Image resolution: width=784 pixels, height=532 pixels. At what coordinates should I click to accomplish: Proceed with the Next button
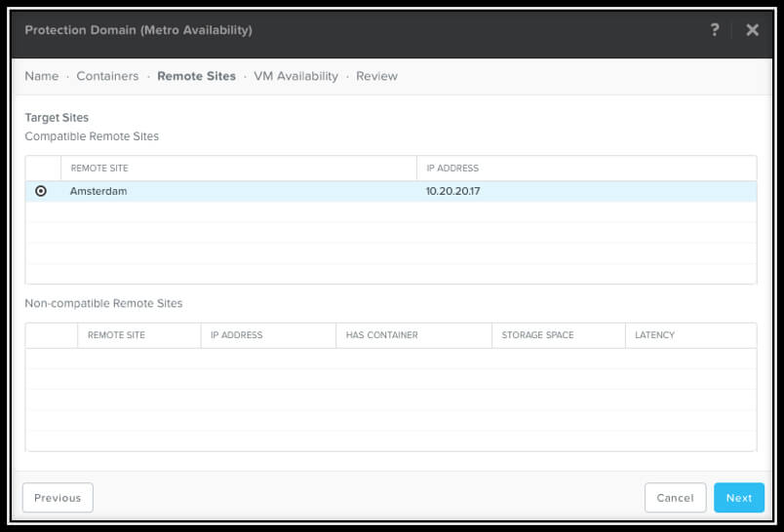[738, 498]
